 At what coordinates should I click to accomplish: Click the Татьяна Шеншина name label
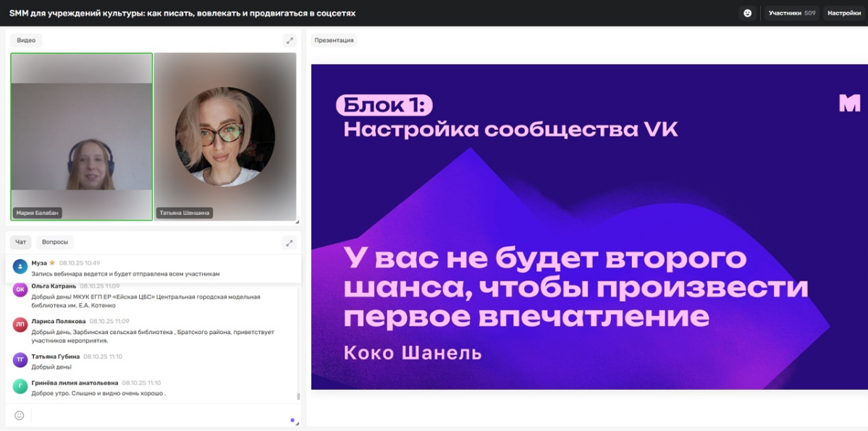(185, 213)
